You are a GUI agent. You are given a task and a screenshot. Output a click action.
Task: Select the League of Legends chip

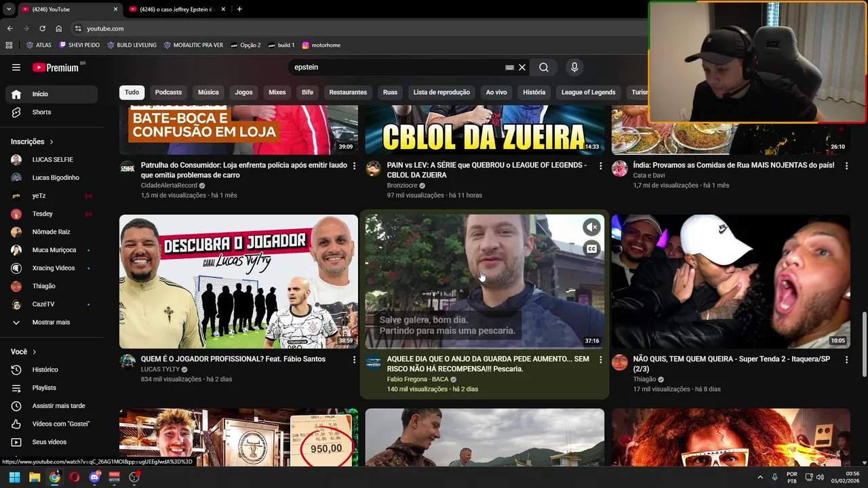pos(588,92)
